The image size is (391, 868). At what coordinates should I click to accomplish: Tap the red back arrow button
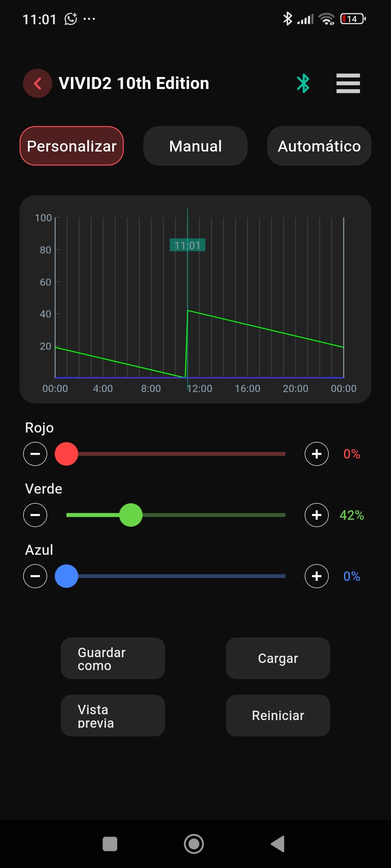(37, 84)
